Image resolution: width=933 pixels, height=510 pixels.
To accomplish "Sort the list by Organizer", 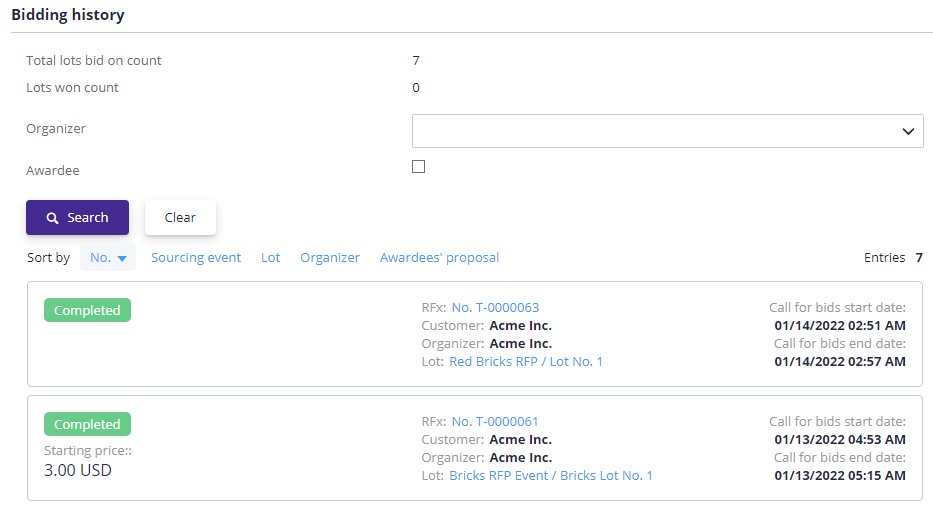I will coord(330,258).
